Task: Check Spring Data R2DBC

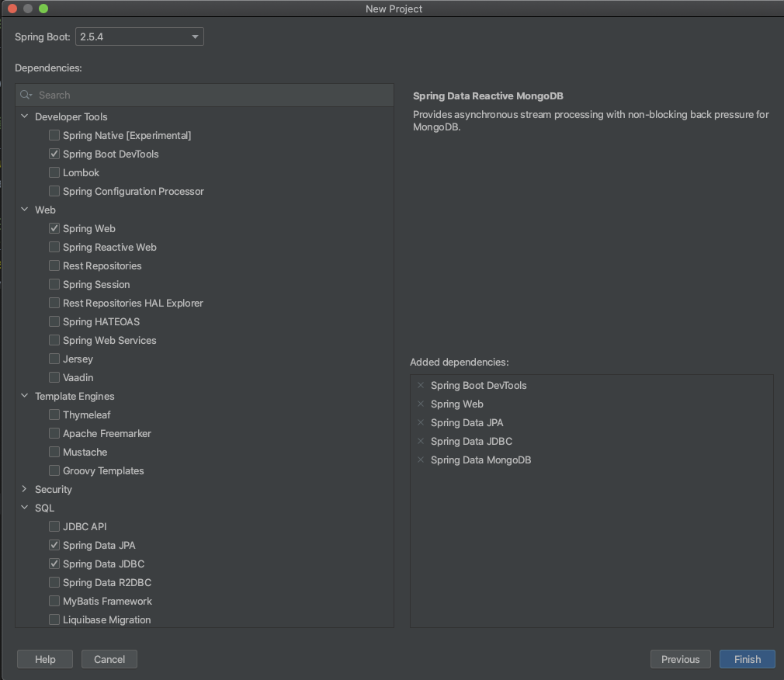Action: point(54,582)
